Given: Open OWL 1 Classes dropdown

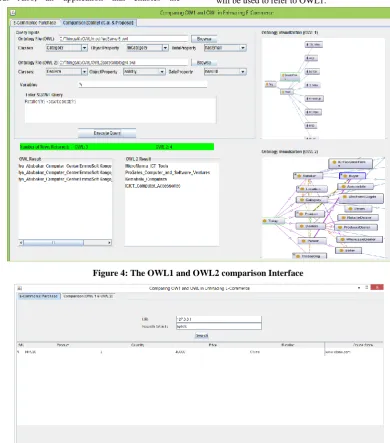Looking at the screenshot, I should tap(67, 48).
